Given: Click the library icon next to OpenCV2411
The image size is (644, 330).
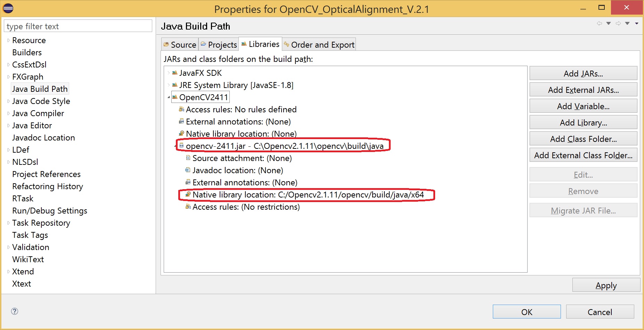Looking at the screenshot, I should pos(176,97).
